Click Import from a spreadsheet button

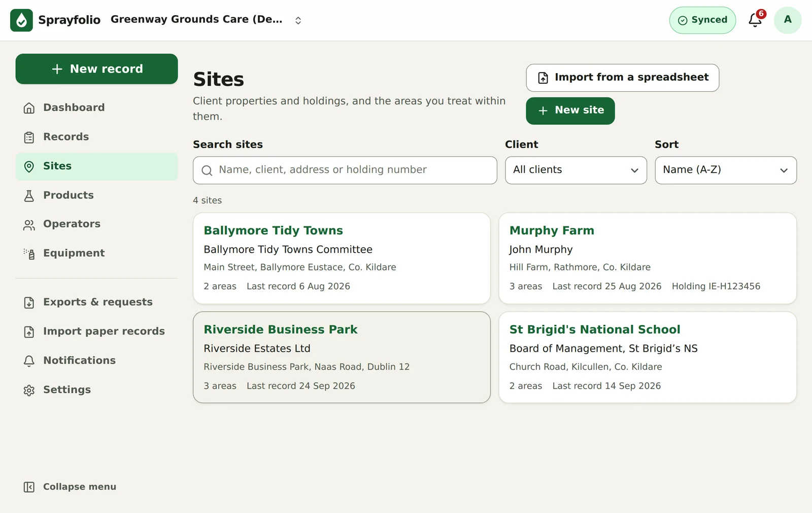click(x=622, y=78)
